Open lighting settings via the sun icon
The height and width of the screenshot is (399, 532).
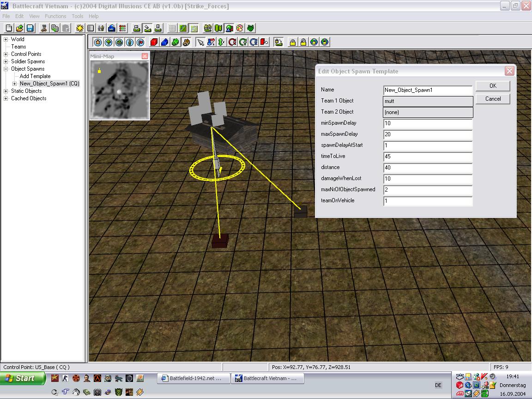coord(79,28)
